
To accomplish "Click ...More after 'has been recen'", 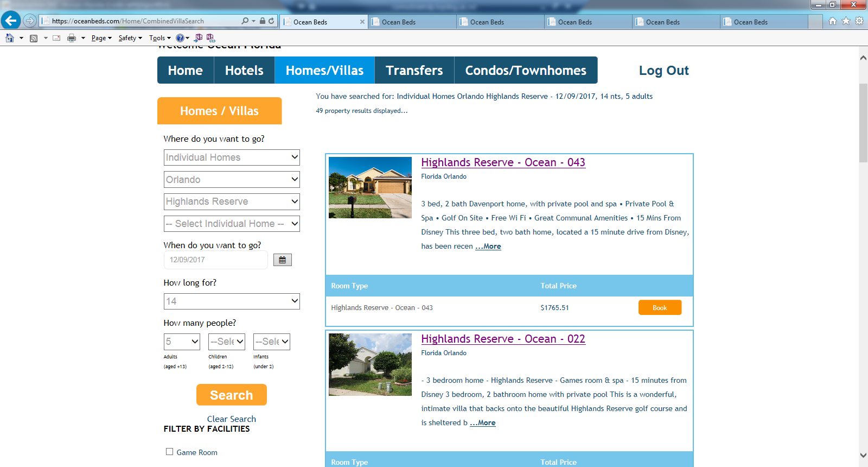I will coord(488,247).
